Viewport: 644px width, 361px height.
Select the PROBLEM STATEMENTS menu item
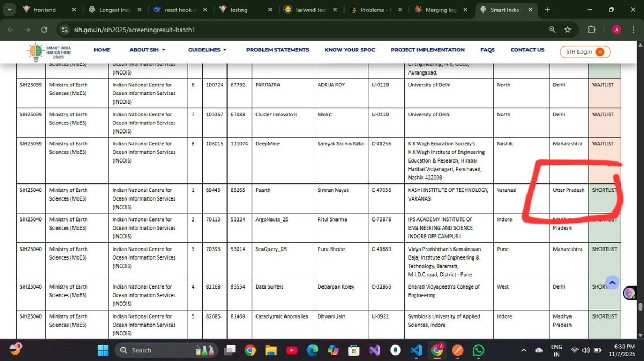(277, 50)
